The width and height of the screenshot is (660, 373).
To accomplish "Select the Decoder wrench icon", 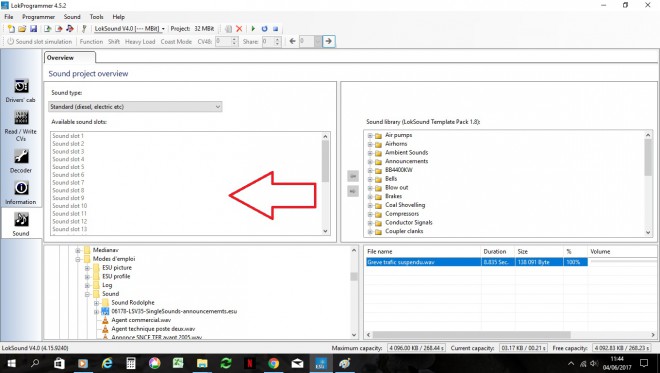I will [21, 157].
